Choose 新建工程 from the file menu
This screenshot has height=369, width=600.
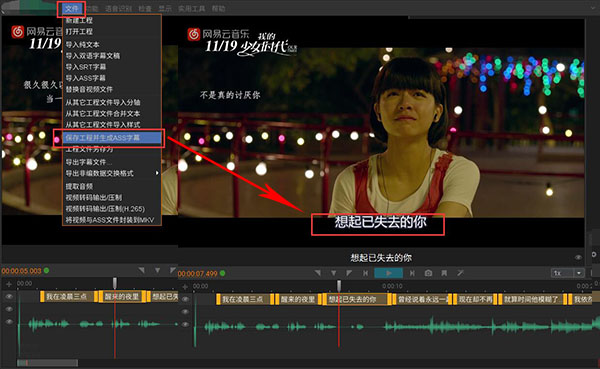coord(79,20)
